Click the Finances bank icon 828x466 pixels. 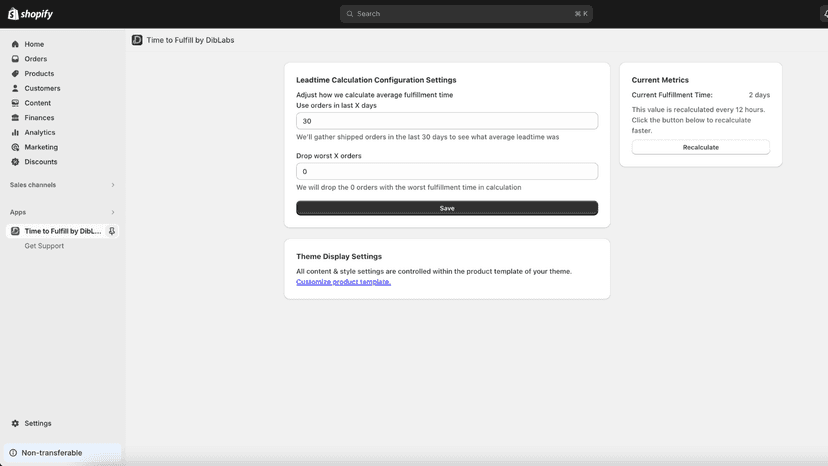[15, 118]
